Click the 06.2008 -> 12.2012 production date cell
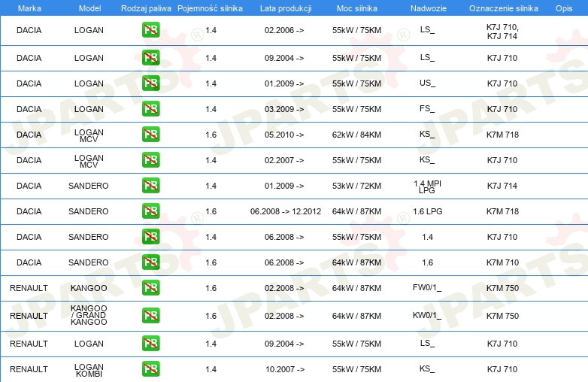 (286, 211)
